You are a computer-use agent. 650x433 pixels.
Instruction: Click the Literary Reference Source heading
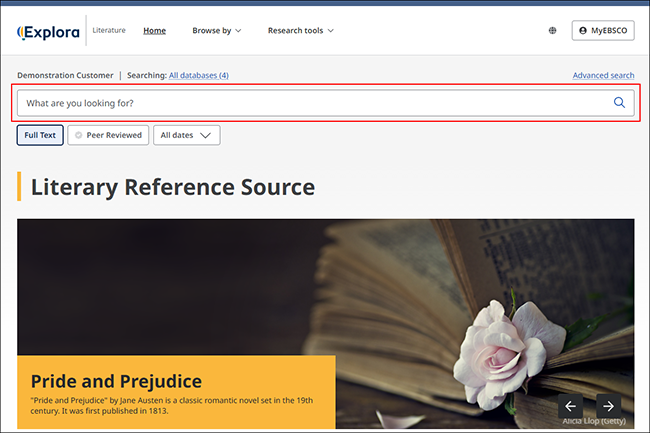click(173, 187)
